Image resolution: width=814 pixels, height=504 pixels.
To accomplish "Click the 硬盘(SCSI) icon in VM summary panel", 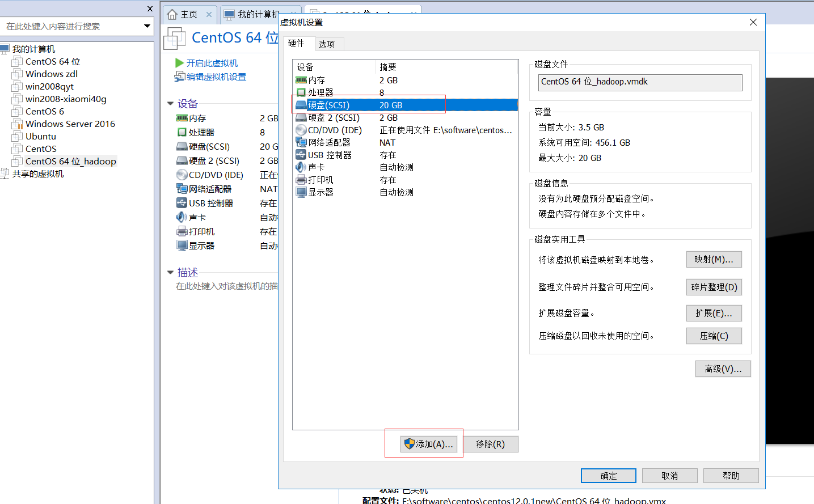I will pos(182,146).
